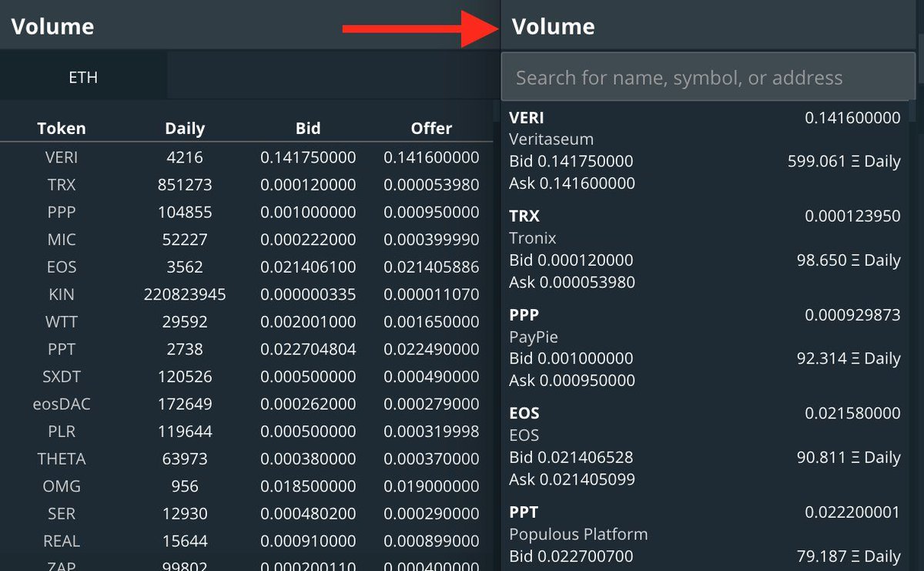Sort by the Daily column header

185,129
